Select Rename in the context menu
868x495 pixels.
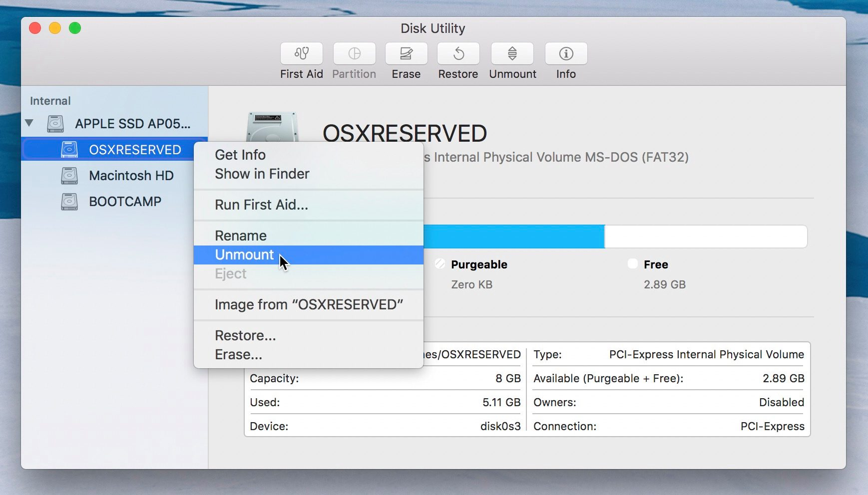[309, 236]
